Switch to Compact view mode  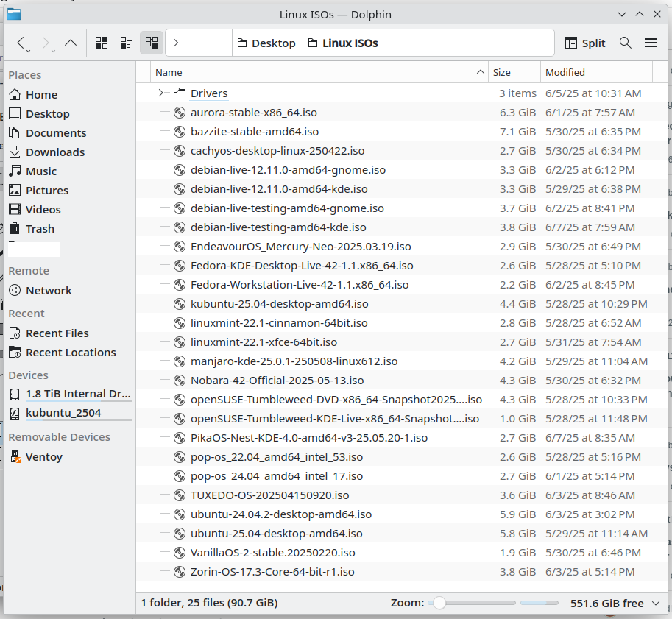tap(127, 43)
